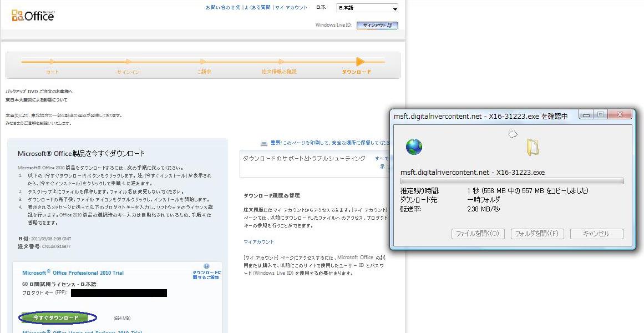
Task: Open the Microsoft Office Professional 2010 Trial link
Action: click(x=73, y=273)
